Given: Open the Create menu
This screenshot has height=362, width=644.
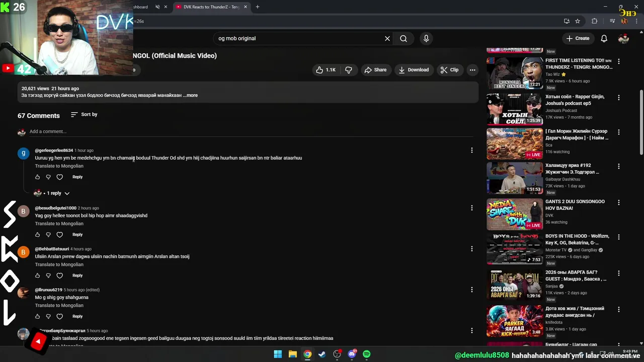Looking at the screenshot, I should (578, 38).
